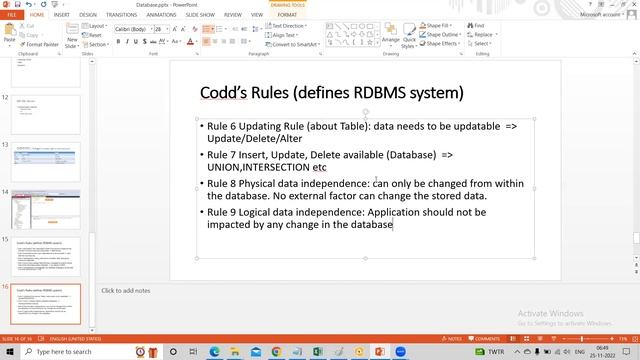Open the FILE tab
Screen dimensions: 640x360
pos(12,15)
